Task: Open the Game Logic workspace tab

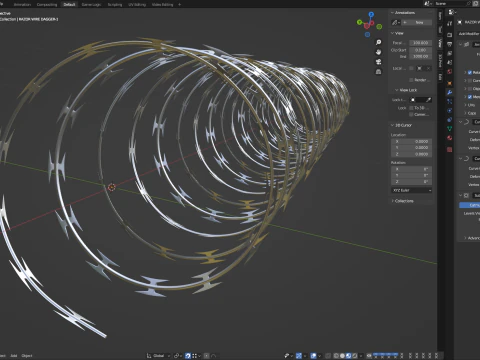Action: click(x=91, y=4)
